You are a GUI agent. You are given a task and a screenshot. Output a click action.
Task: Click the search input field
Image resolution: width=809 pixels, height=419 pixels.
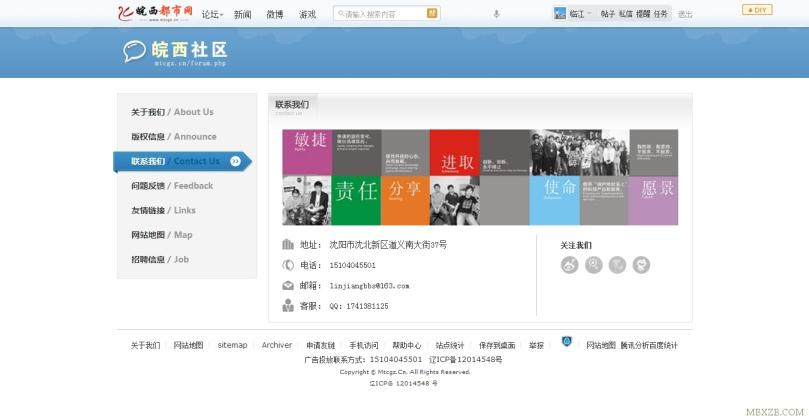click(381, 14)
